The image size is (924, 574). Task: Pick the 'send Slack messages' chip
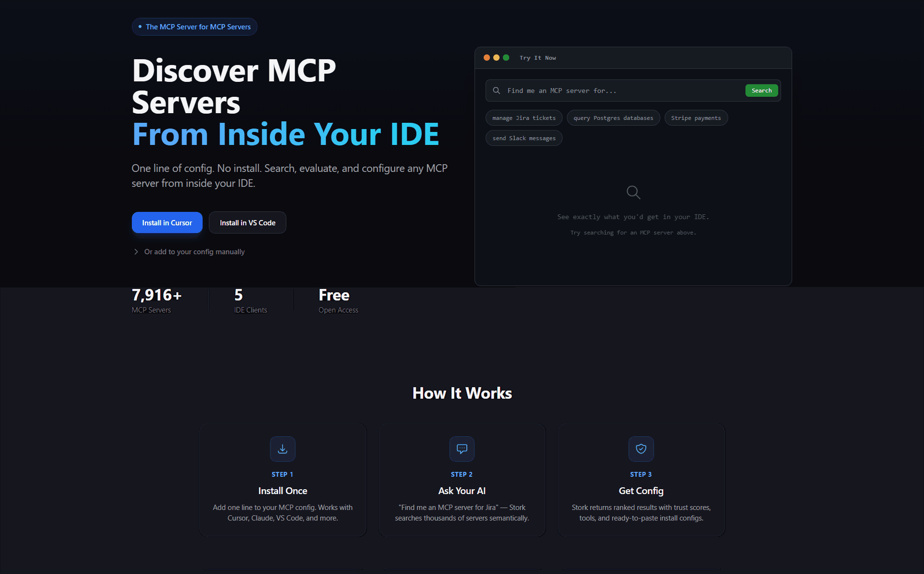coord(524,138)
